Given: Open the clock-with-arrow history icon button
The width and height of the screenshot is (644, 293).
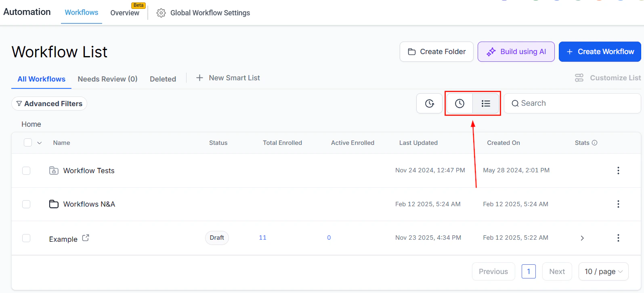Looking at the screenshot, I should coord(430,104).
